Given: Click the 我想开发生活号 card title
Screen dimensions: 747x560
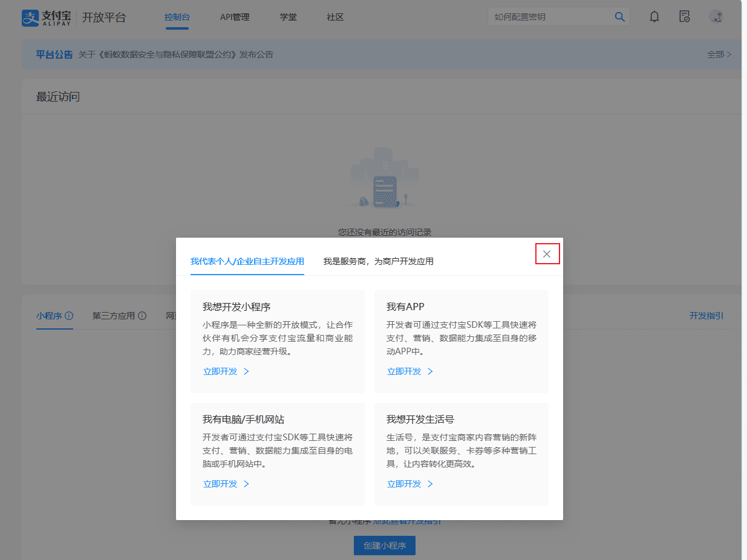Looking at the screenshot, I should (420, 419).
